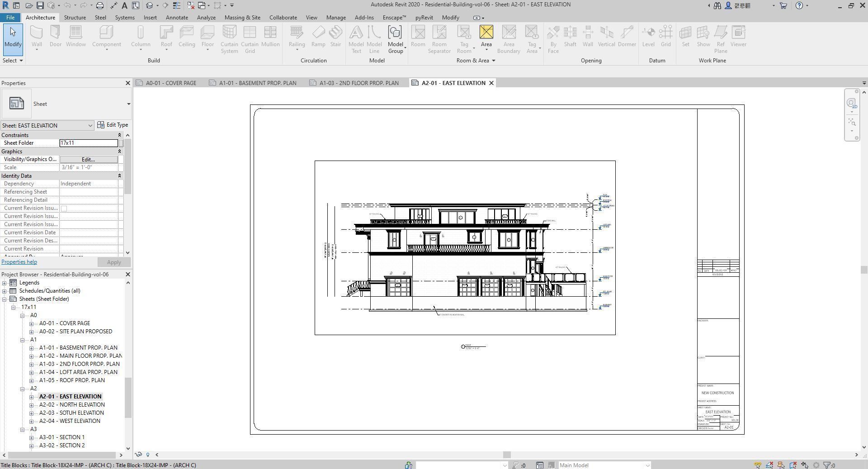Click the Sheet Folder input field

pyautogui.click(x=89, y=143)
